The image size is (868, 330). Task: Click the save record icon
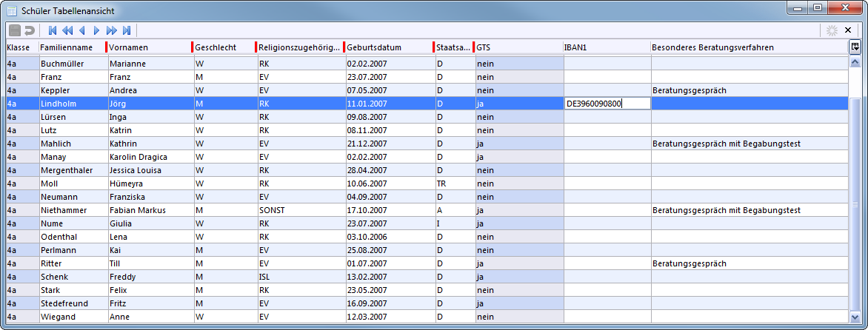pos(15,30)
